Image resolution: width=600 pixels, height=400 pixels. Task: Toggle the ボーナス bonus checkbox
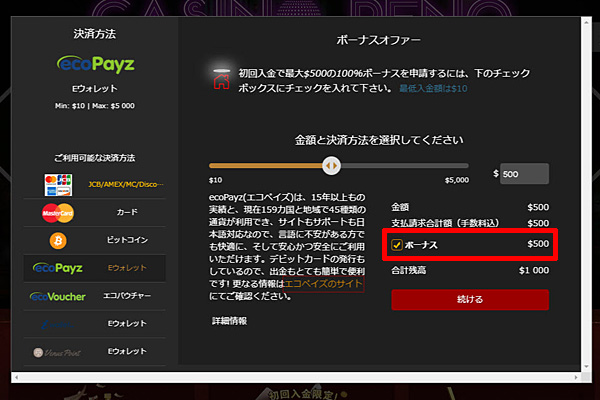396,245
